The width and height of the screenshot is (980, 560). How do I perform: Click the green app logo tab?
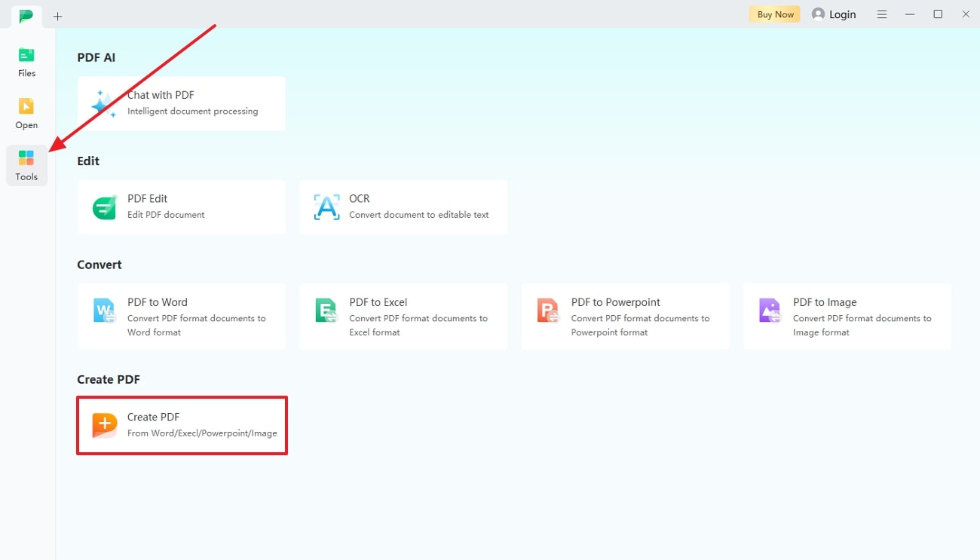coord(26,15)
